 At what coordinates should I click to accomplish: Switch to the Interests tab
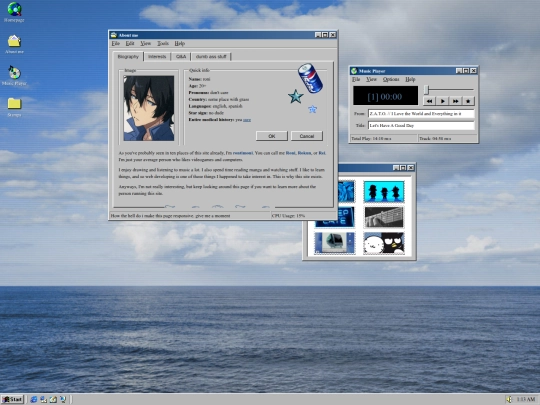click(157, 56)
